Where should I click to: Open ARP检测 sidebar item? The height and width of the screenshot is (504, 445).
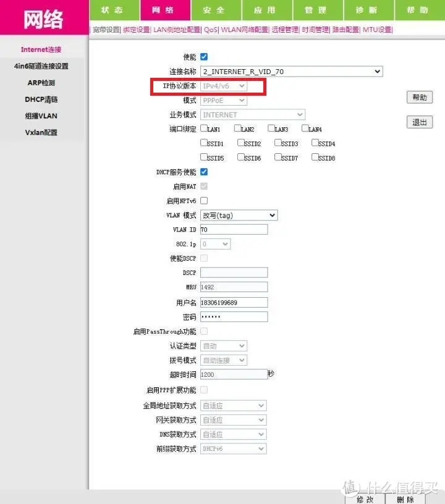pos(41,83)
